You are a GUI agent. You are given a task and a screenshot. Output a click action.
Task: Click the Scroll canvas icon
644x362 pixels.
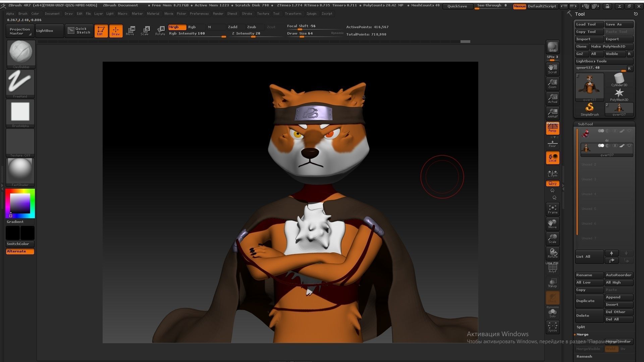552,69
